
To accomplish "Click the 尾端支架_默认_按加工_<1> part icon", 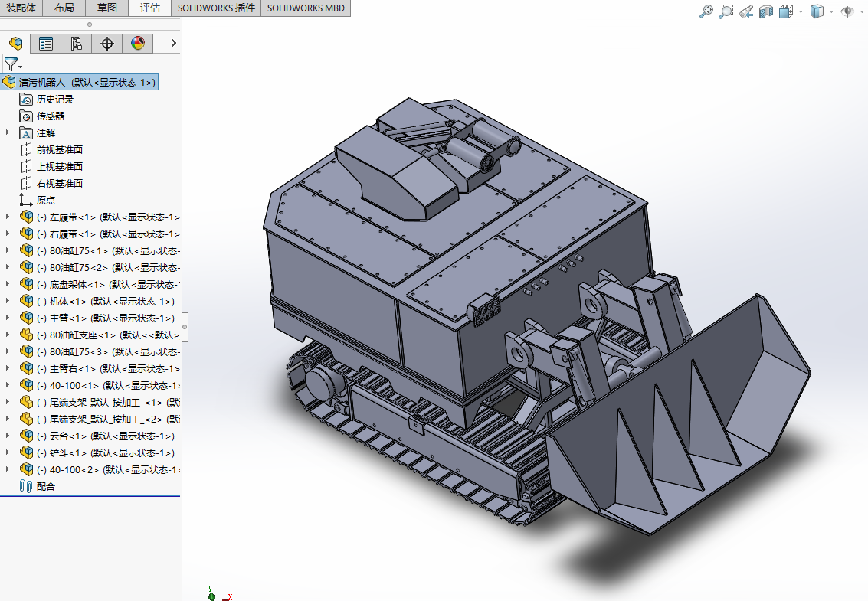I will click(x=26, y=402).
